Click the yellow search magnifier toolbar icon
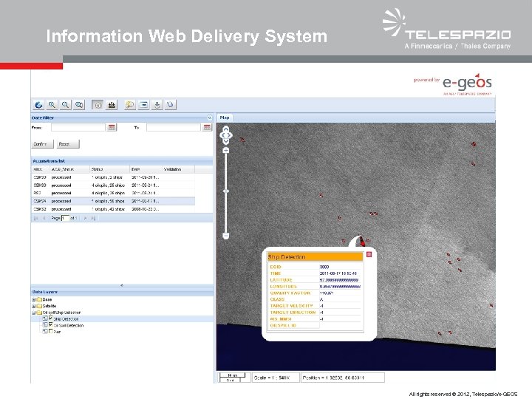The image size is (532, 399). click(129, 105)
